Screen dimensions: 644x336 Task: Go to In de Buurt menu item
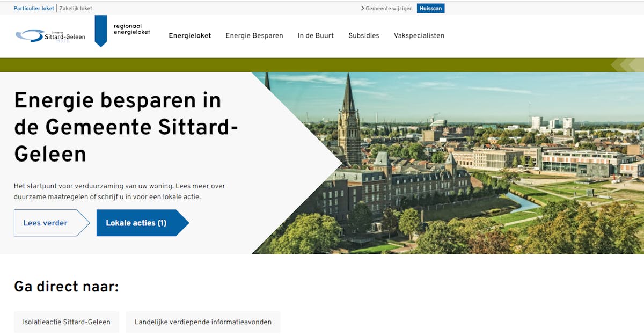tap(316, 36)
